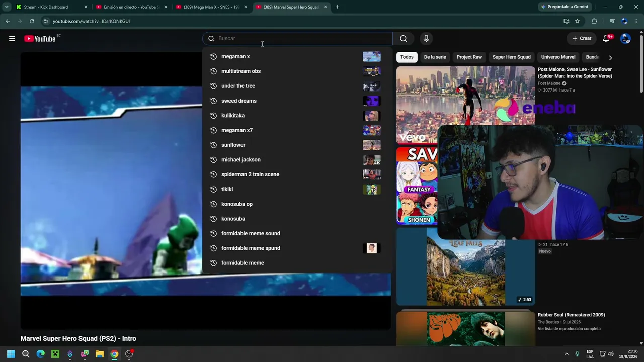Bookmark this page with the star
Viewport: 644px width, 362px height.
[577, 21]
